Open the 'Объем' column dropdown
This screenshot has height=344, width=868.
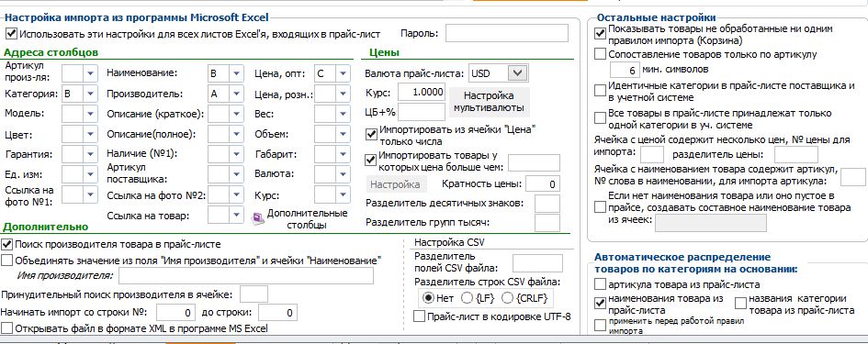pyautogui.click(x=343, y=134)
